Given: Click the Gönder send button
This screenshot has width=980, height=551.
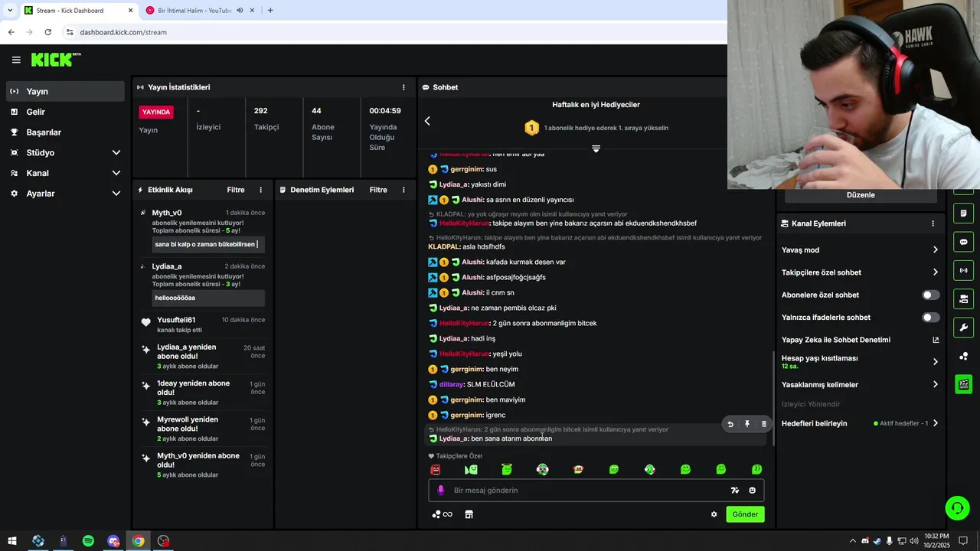Looking at the screenshot, I should pyautogui.click(x=745, y=514).
